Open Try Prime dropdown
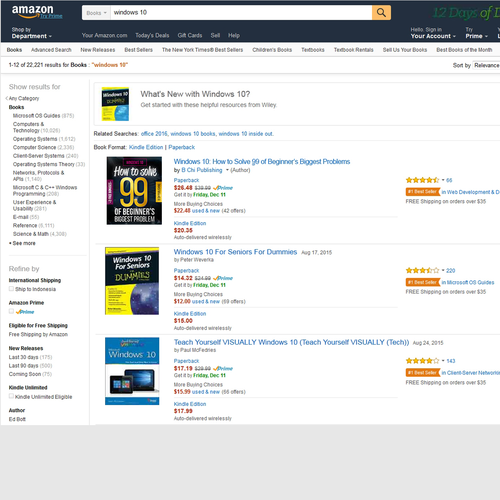Screen dimensions: 500x500 point(476,33)
